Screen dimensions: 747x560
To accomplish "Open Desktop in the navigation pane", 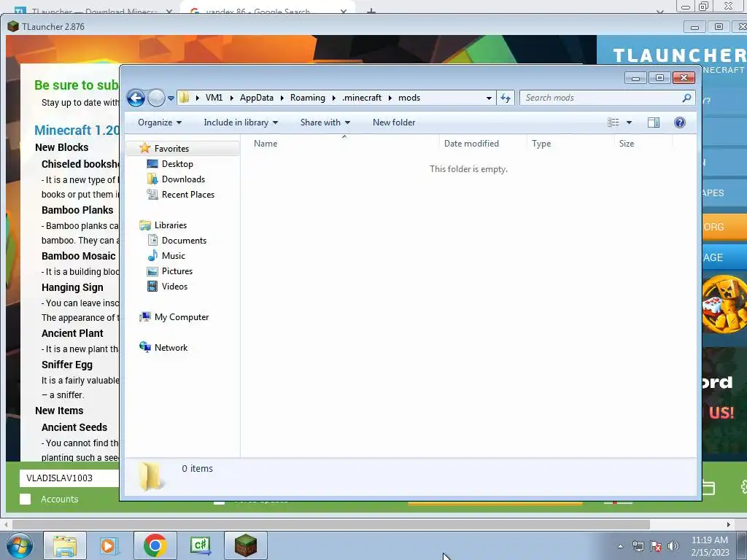I will [x=177, y=164].
